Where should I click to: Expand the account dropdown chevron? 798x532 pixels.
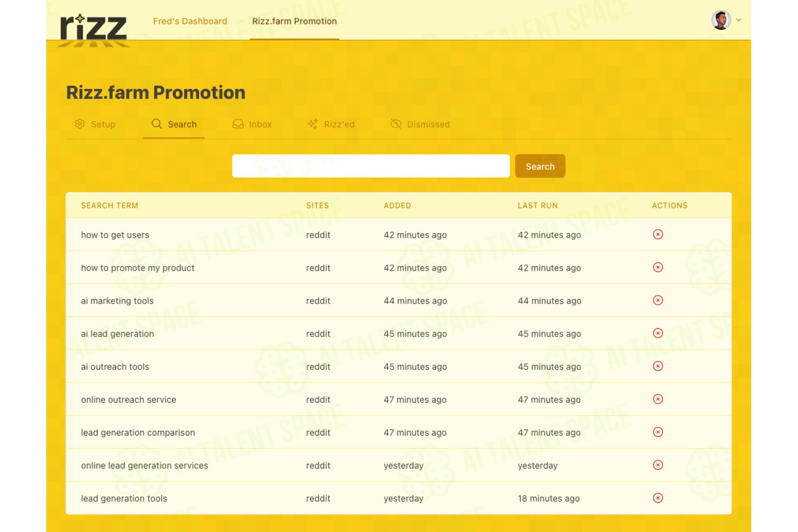[x=739, y=20]
